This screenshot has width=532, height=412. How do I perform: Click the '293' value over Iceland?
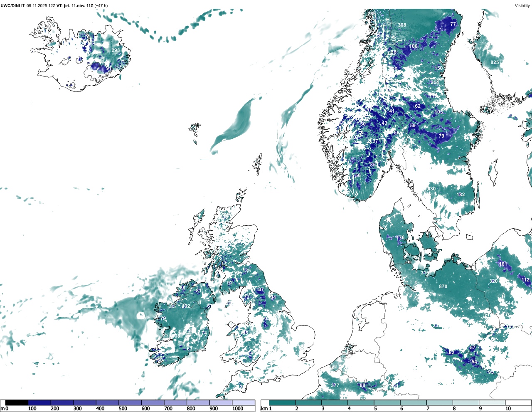(116, 50)
